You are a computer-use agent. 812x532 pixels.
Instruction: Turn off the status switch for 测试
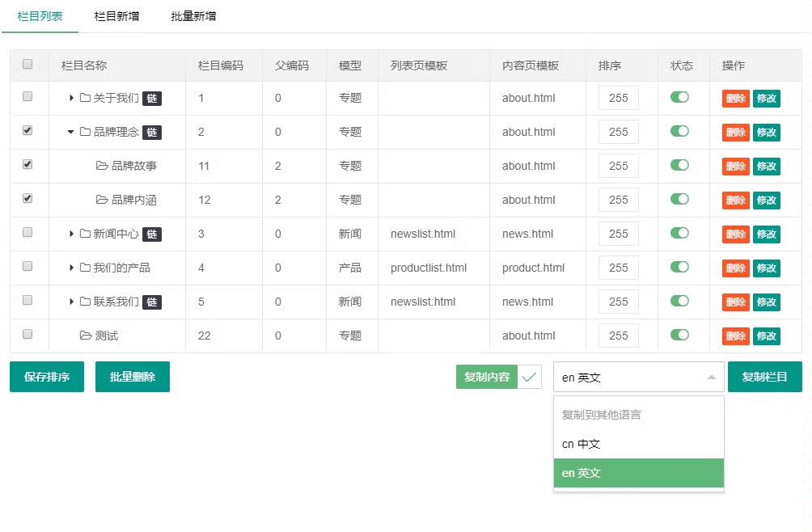679,335
